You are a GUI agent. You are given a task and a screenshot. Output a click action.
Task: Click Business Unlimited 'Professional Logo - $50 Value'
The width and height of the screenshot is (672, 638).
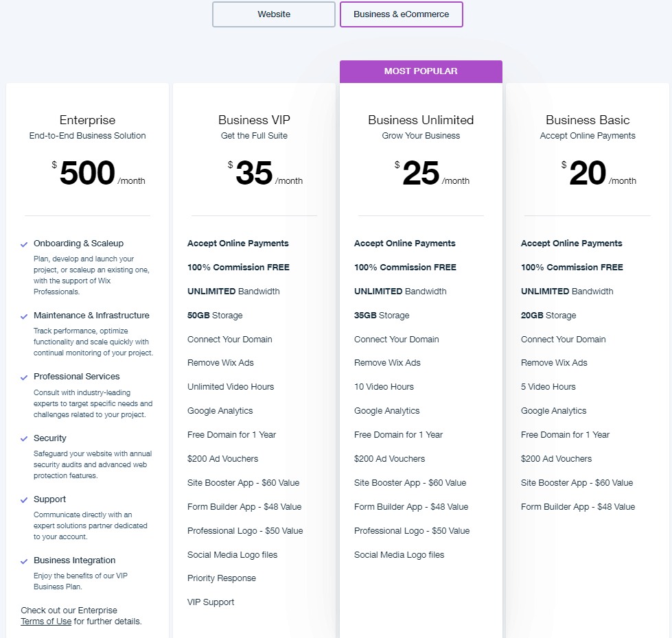coord(412,530)
